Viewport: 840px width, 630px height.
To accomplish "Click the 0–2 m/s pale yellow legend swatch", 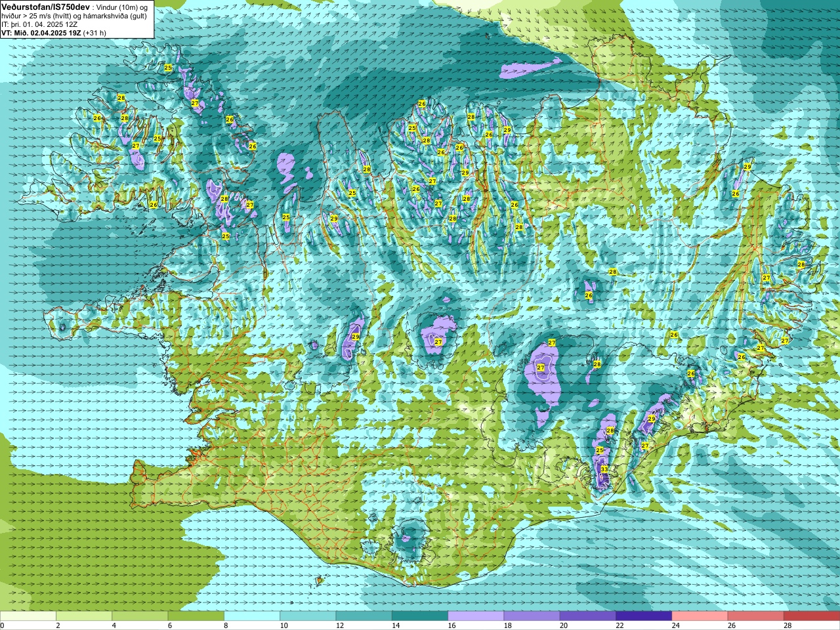I will pyautogui.click(x=28, y=616).
